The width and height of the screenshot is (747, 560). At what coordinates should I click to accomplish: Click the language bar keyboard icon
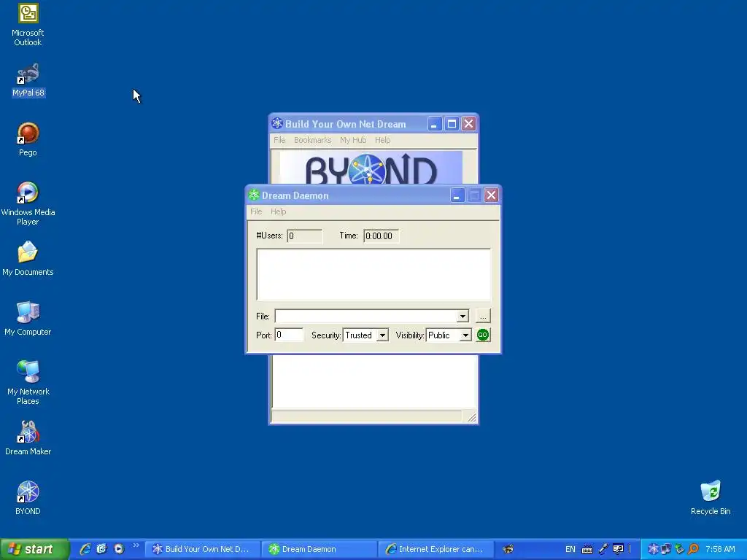(587, 550)
